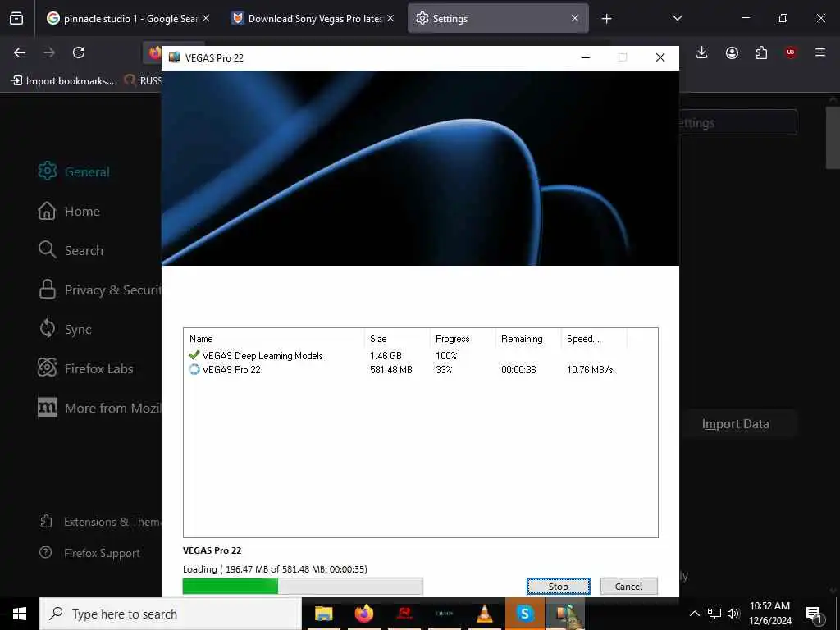Select the VEGAS Deep Learning Models row
Viewport: 840px width, 630px height.
click(421, 356)
